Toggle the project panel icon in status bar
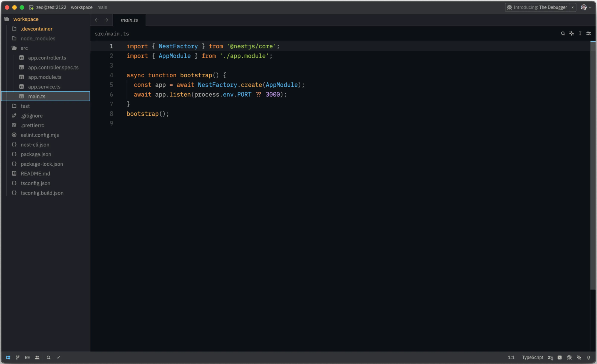 click(x=8, y=358)
